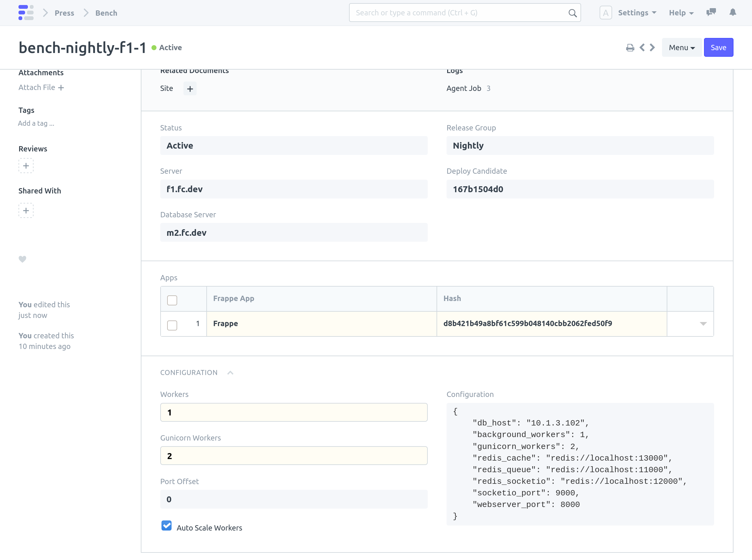Open the Help menu
Viewport: 752px width, 560px height.
pos(681,13)
